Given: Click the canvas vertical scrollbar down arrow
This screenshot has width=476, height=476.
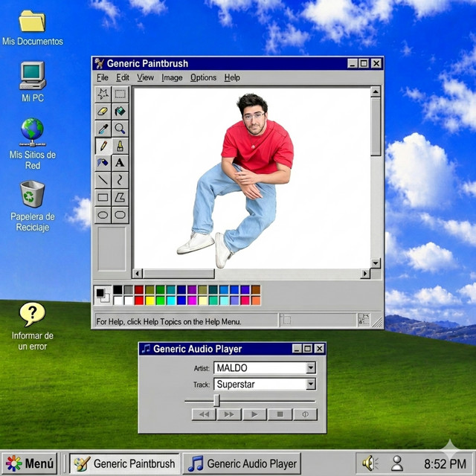Looking at the screenshot, I should click(376, 263).
